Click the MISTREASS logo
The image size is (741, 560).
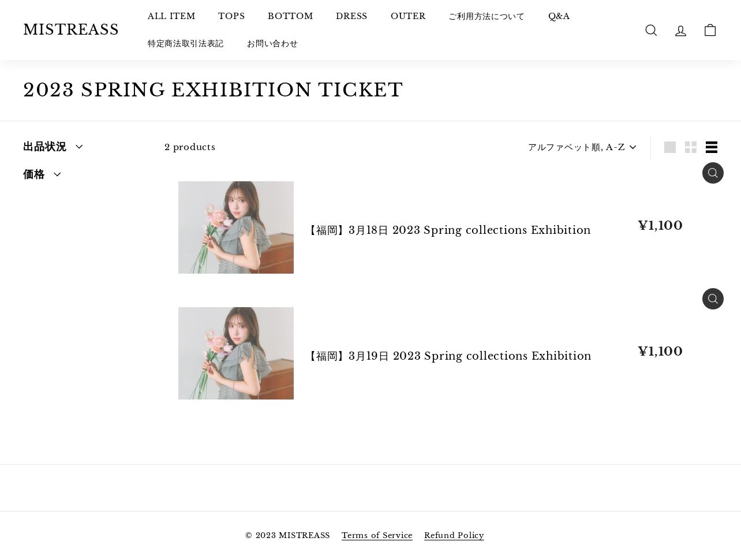pyautogui.click(x=71, y=30)
